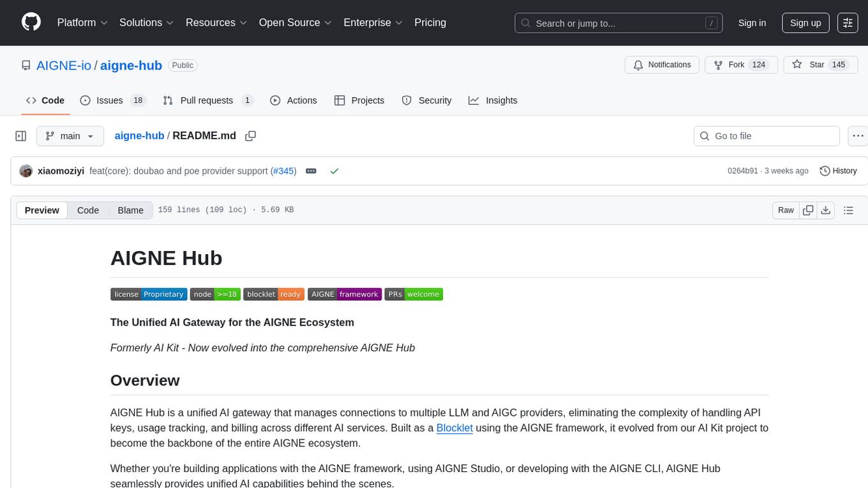Switch to the Pull requests tab
The height and width of the screenshot is (488, 868).
tap(208, 100)
